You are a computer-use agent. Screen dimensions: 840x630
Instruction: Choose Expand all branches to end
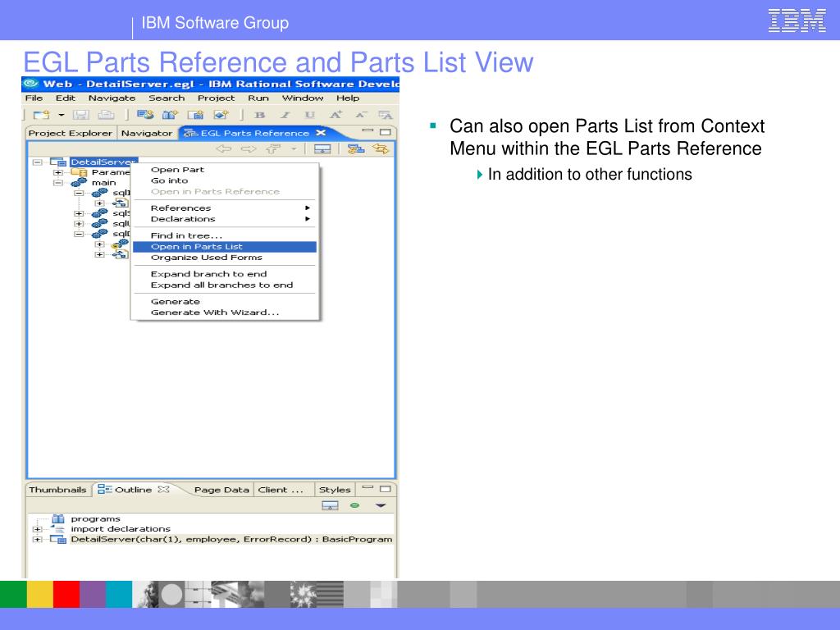point(224,285)
